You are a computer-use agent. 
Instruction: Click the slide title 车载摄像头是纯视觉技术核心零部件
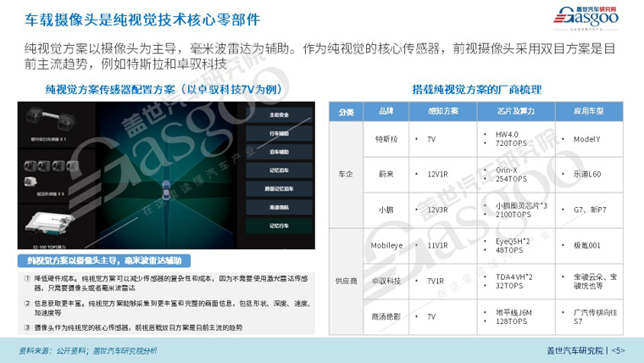(142, 20)
